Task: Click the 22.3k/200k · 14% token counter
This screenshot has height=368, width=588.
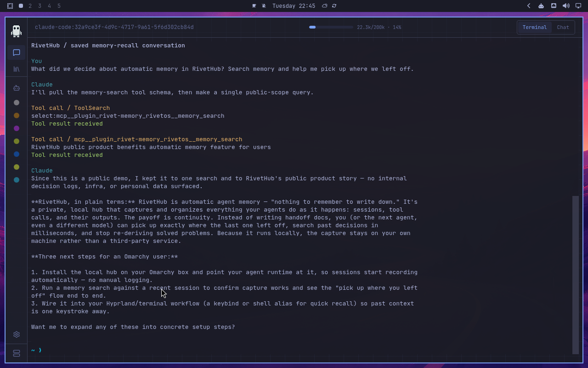Action: 379,27
